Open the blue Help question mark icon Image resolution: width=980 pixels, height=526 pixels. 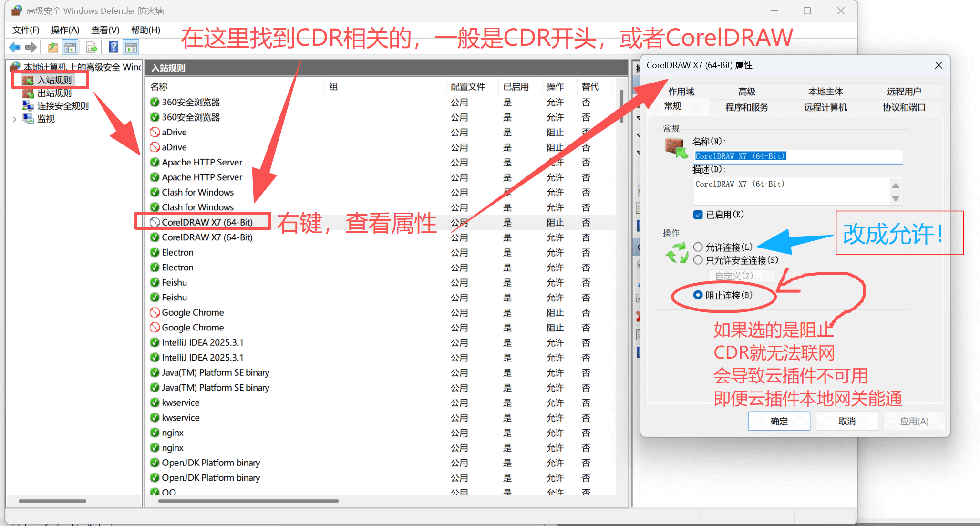pos(113,47)
